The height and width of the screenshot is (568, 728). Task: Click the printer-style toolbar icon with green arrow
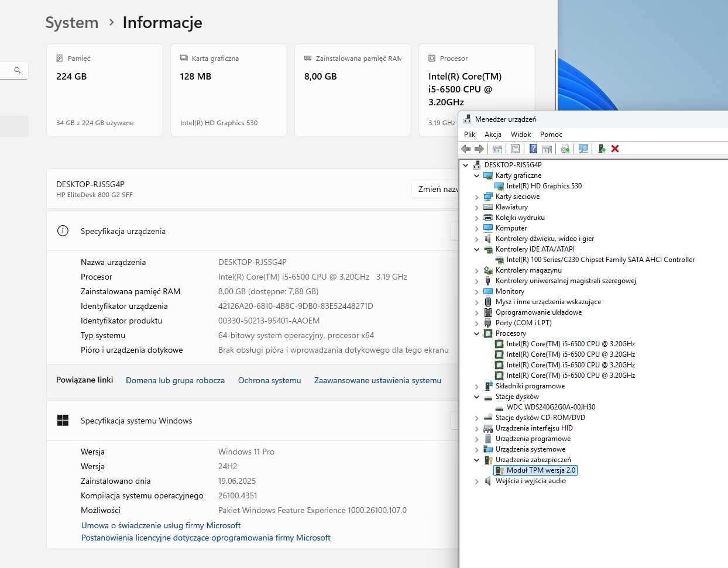pyautogui.click(x=565, y=149)
